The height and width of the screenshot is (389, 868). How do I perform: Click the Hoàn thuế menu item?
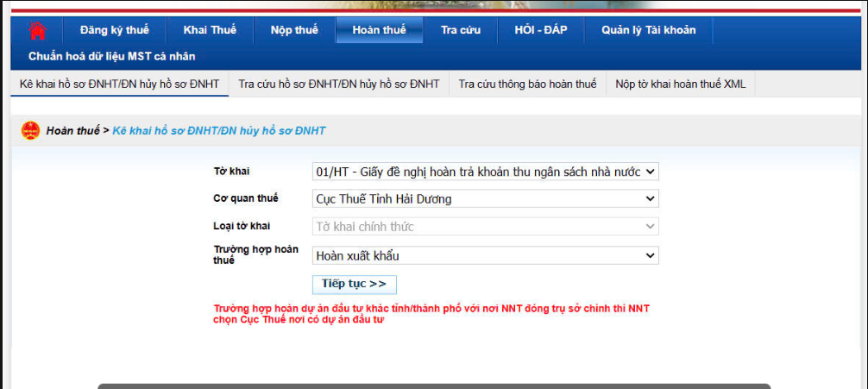379,30
